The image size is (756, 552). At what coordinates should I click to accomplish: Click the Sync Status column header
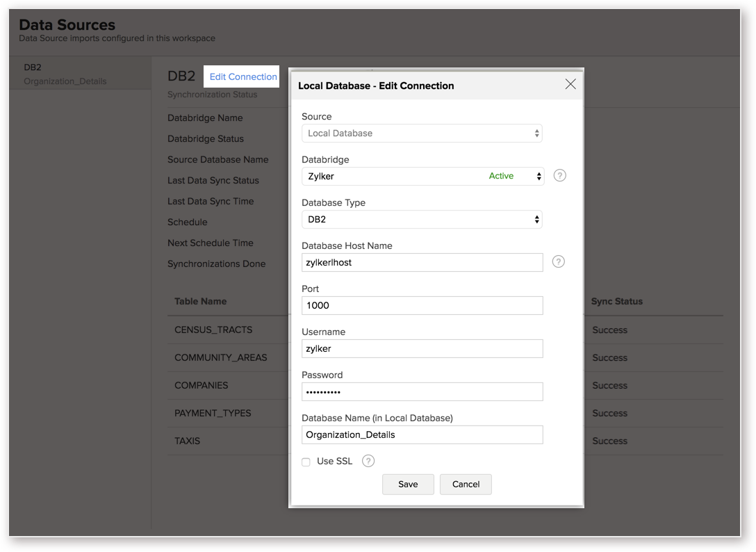point(616,302)
